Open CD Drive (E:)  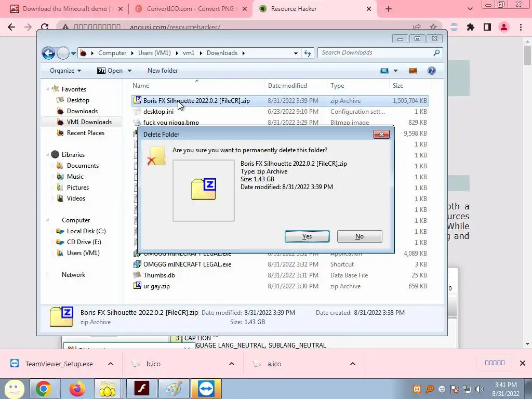coord(84,242)
